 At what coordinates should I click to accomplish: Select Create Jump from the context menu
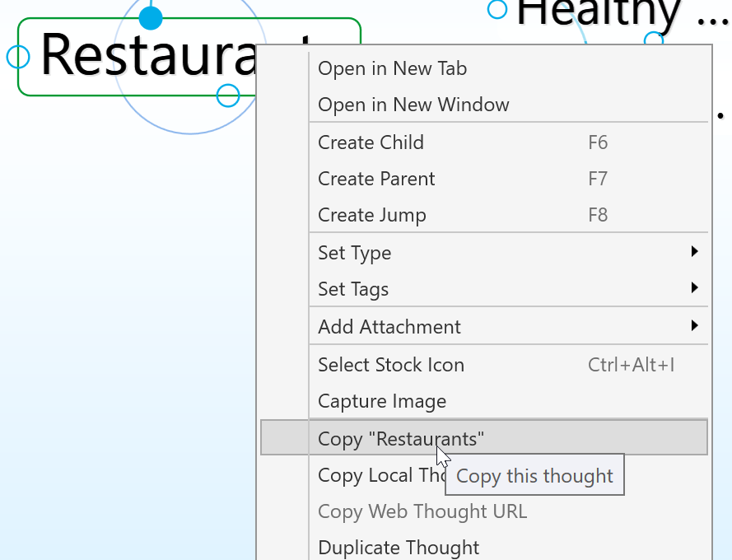pyautogui.click(x=371, y=215)
